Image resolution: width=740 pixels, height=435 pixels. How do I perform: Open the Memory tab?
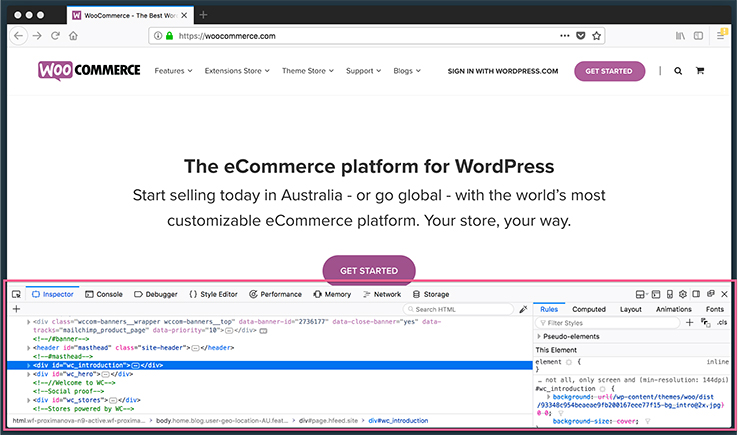tap(332, 294)
